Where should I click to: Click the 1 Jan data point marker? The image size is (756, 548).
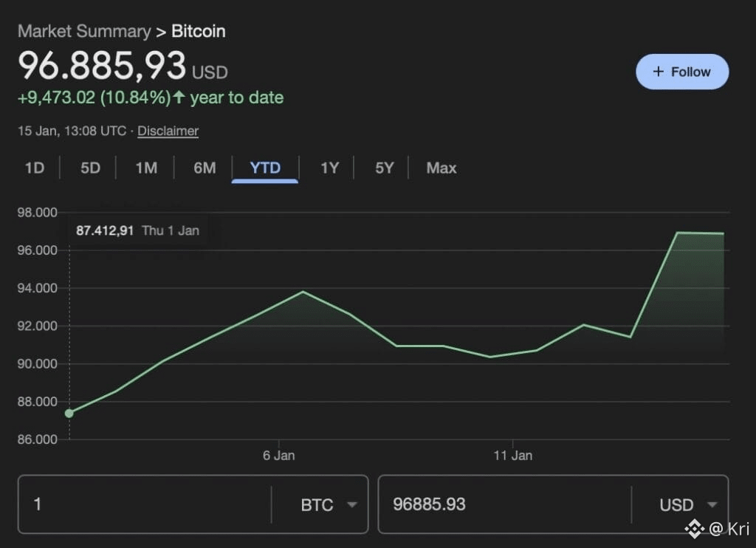tap(69, 413)
